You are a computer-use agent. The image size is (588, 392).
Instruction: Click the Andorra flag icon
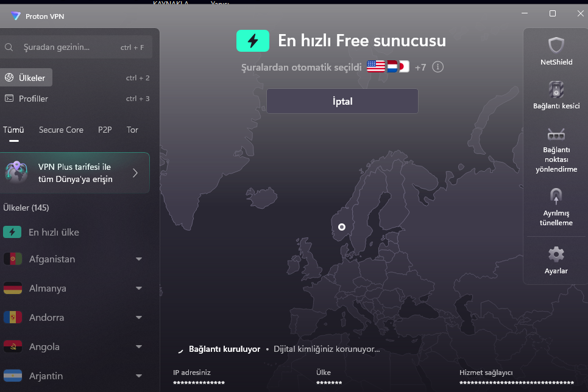[x=12, y=317]
